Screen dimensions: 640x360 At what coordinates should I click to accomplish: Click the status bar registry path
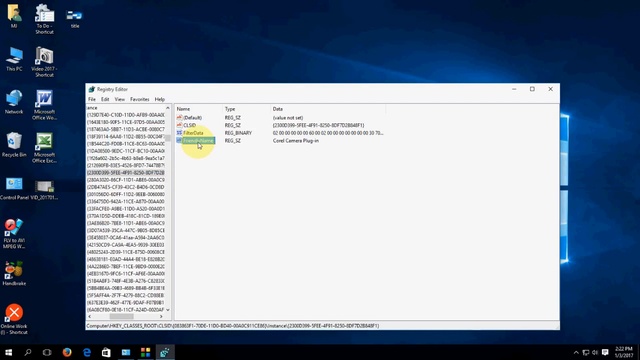[233, 326]
